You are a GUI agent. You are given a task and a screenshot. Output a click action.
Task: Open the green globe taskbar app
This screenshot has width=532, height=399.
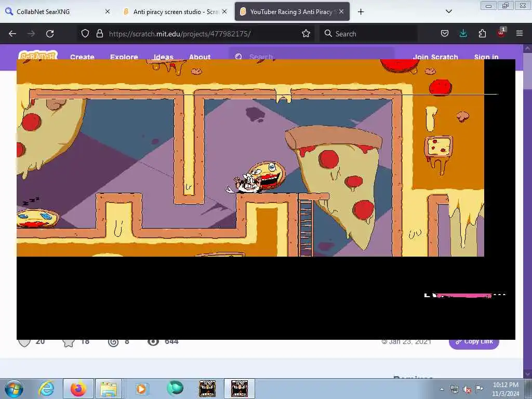click(x=175, y=388)
